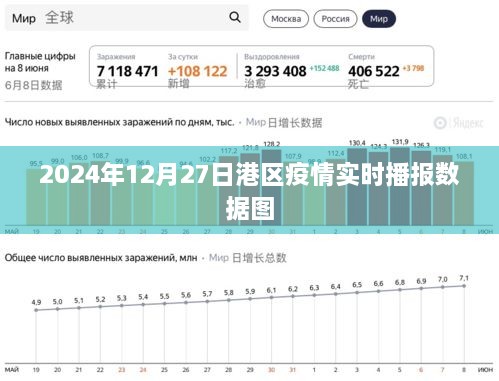Click the line chart point labeled 6,1
The width and height of the screenshot is (499, 381).
click(271, 297)
